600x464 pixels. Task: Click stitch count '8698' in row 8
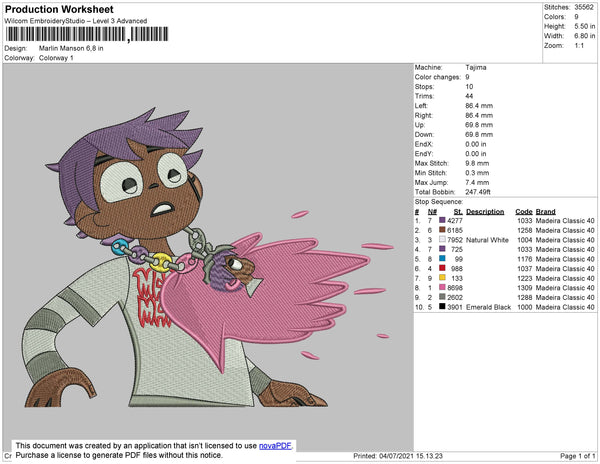pos(455,288)
